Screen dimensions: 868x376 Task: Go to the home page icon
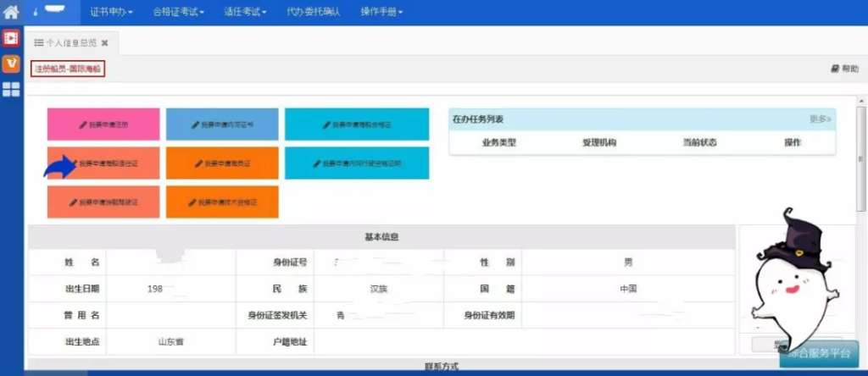click(x=11, y=12)
